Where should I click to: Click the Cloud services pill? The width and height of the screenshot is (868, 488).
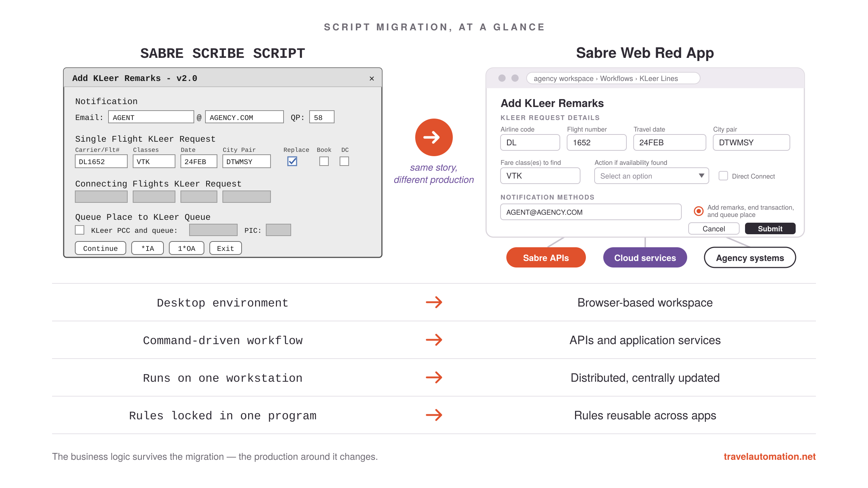(x=645, y=258)
